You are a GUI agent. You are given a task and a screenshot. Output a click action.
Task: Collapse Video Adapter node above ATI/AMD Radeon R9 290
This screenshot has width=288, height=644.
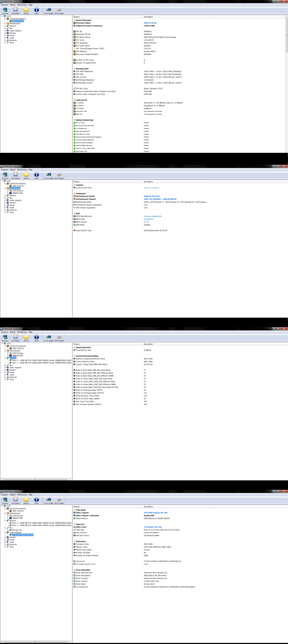coord(5,532)
